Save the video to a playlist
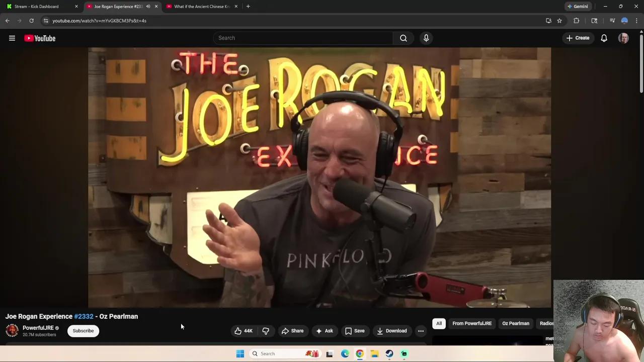 [x=355, y=331]
